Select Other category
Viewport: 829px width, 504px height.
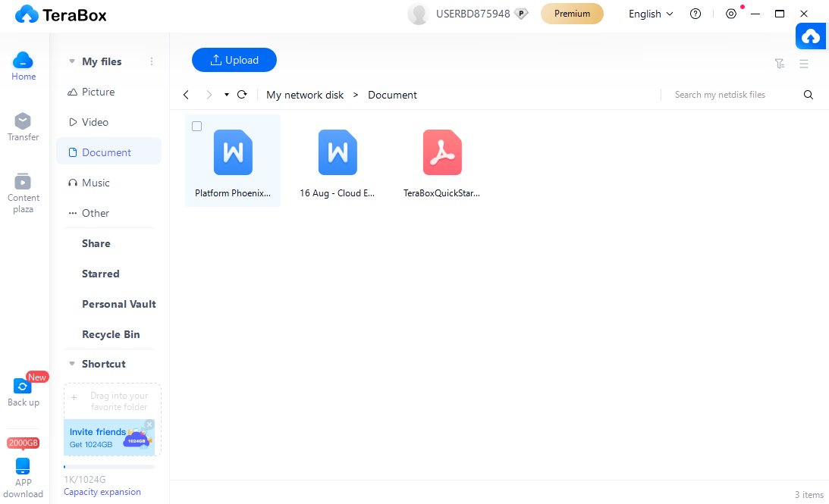coord(108,213)
